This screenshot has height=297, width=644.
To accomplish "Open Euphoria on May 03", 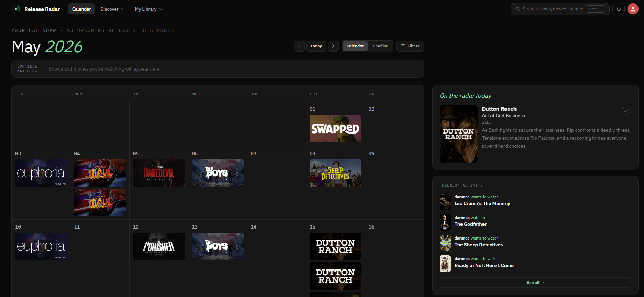I will [41, 173].
